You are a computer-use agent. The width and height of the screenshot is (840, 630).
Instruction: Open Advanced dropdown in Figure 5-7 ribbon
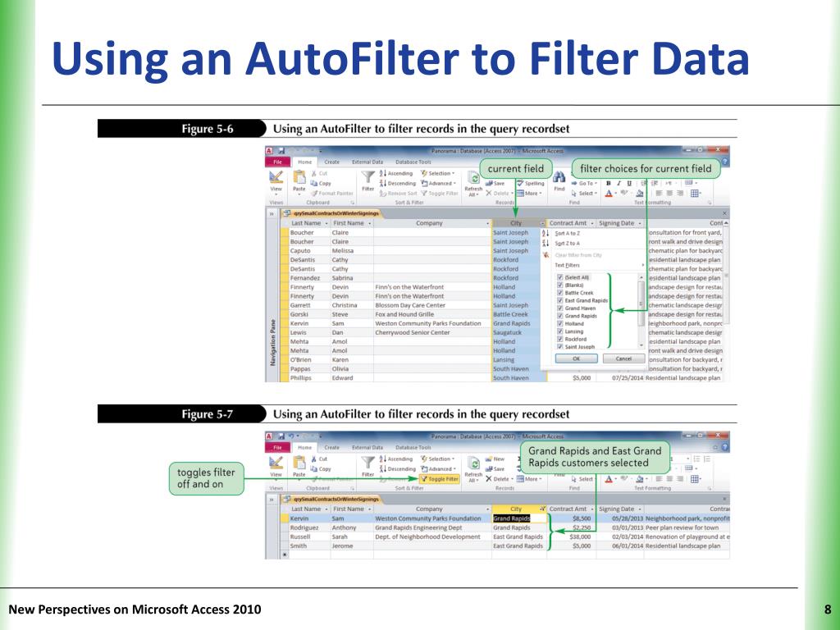coord(439,468)
